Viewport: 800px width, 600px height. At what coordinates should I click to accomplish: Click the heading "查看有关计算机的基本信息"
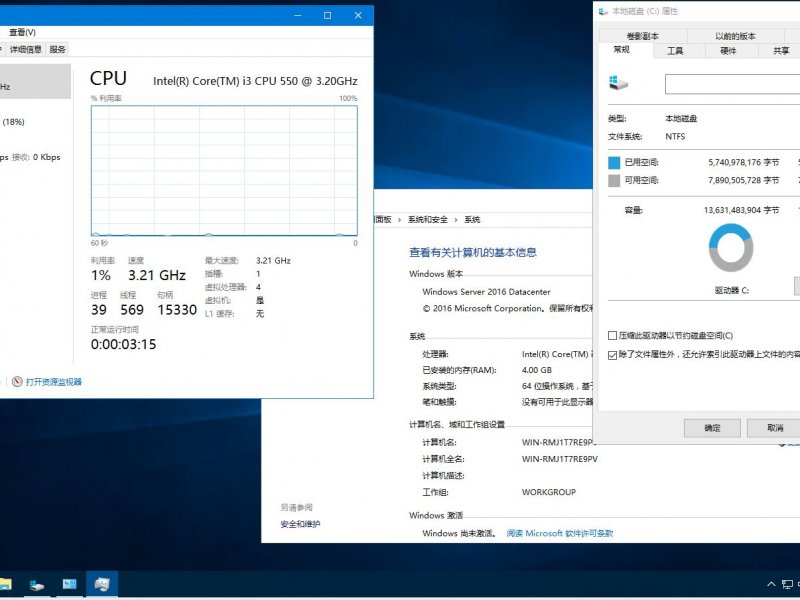tap(472, 253)
